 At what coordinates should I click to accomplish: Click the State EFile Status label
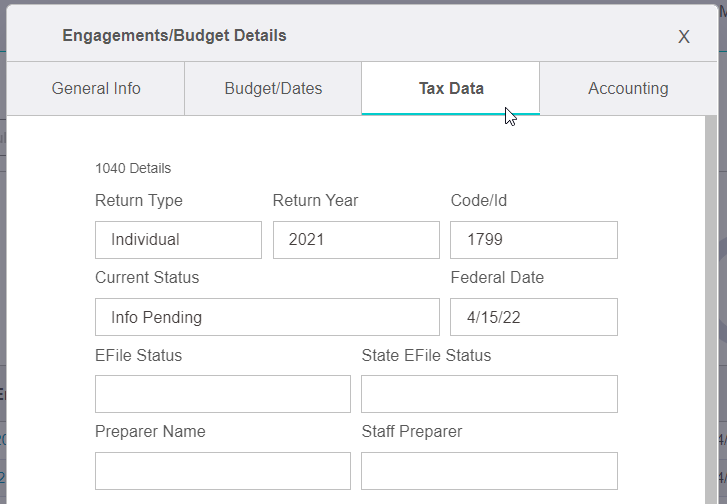[x=426, y=355]
